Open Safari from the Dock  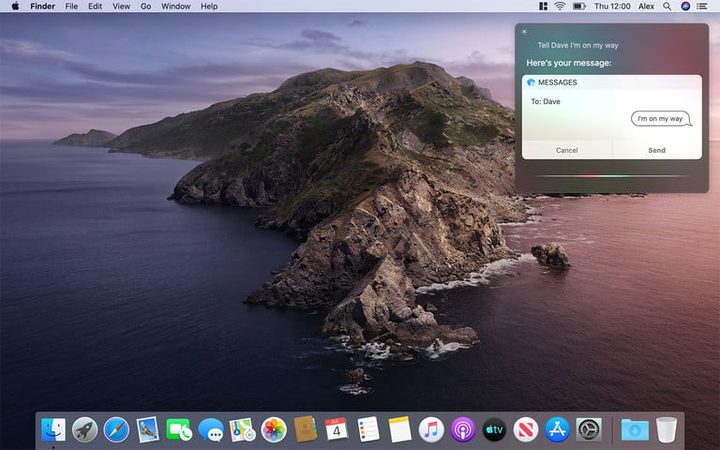click(116, 430)
